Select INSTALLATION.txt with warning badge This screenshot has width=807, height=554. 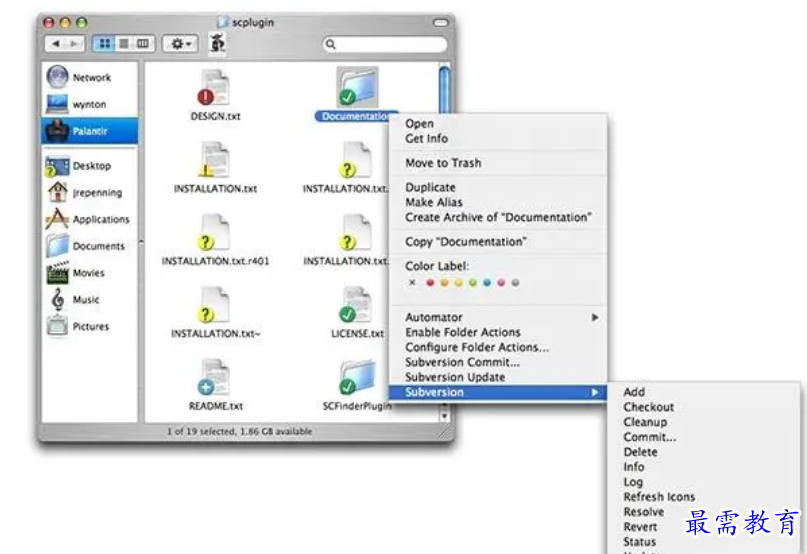(214, 160)
